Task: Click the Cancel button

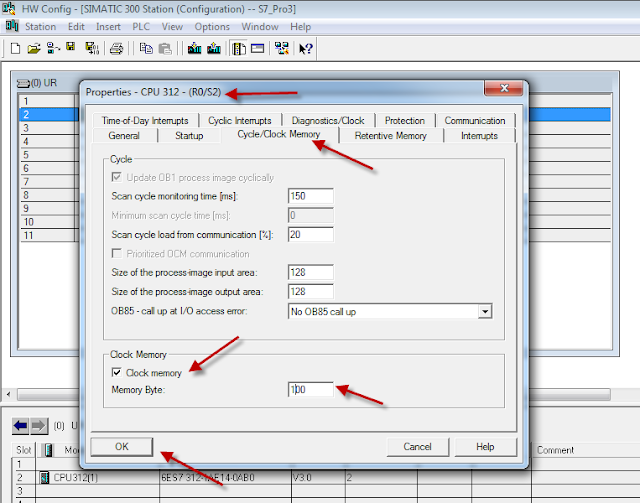Action: point(417,447)
